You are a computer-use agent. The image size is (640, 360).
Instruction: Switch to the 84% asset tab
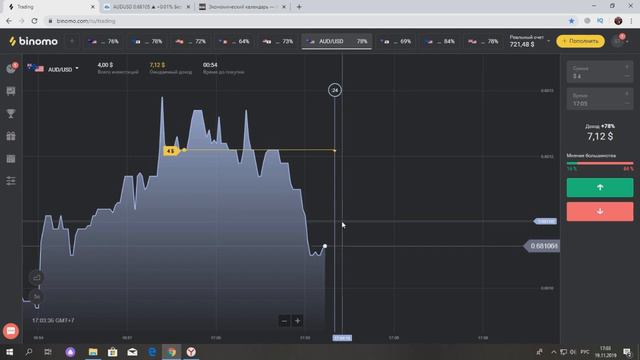pyautogui.click(x=440, y=42)
